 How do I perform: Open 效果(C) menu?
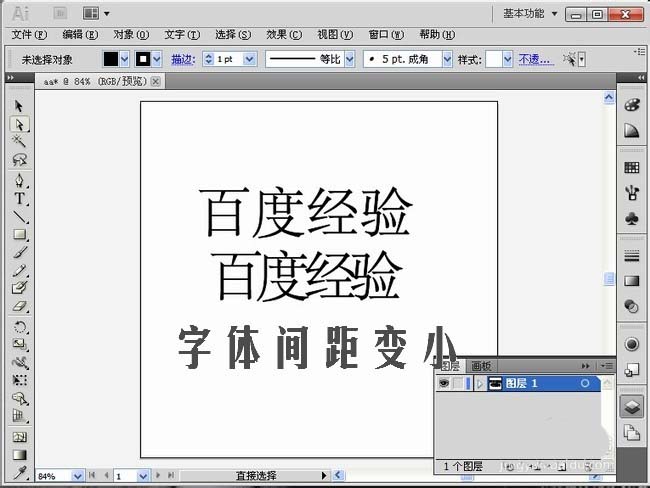[x=284, y=34]
